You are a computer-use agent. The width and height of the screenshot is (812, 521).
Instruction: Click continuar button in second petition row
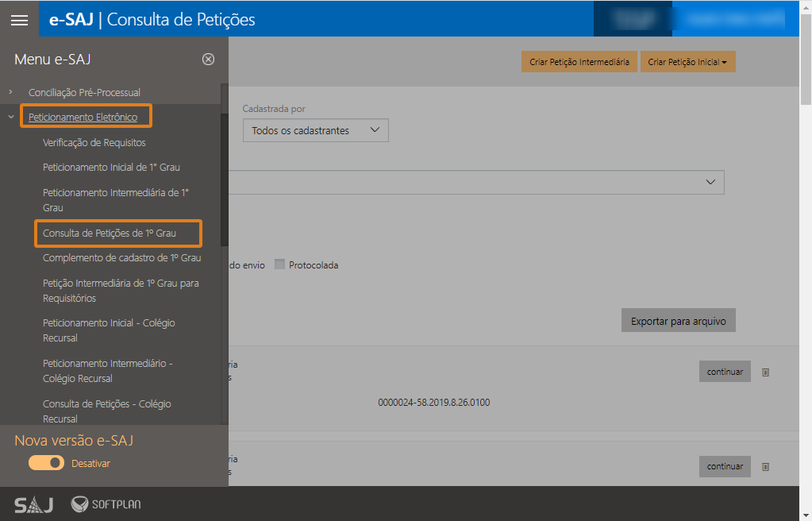click(725, 466)
